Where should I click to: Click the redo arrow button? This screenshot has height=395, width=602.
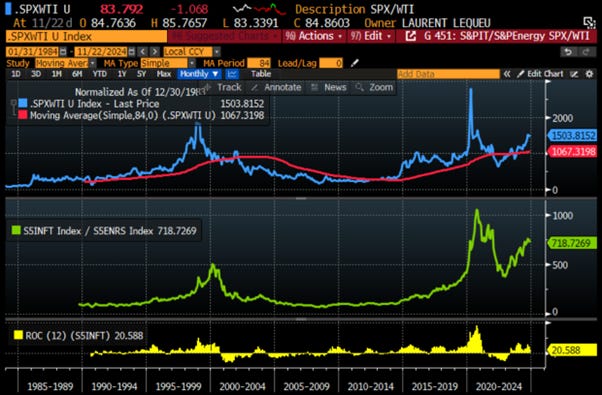click(x=586, y=51)
